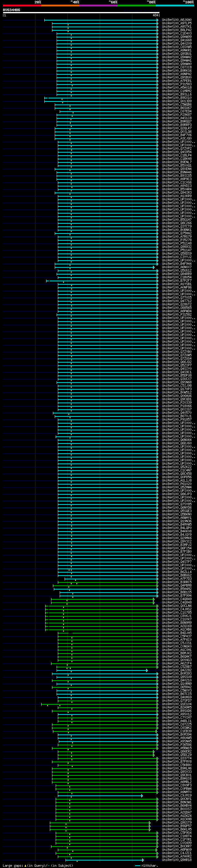Select the UniRef100_P20339 label
197x868 pixels.
[x=177, y=403]
